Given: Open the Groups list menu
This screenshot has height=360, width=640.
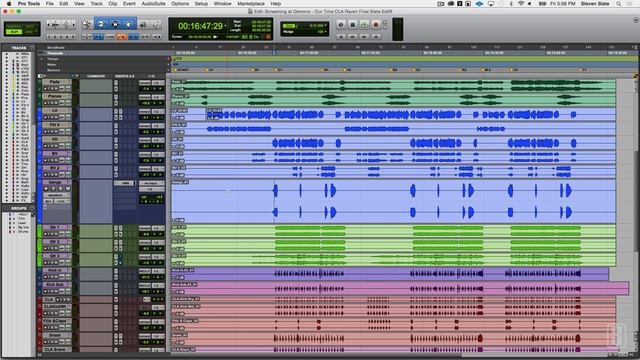Looking at the screenshot, I should (x=32, y=208).
